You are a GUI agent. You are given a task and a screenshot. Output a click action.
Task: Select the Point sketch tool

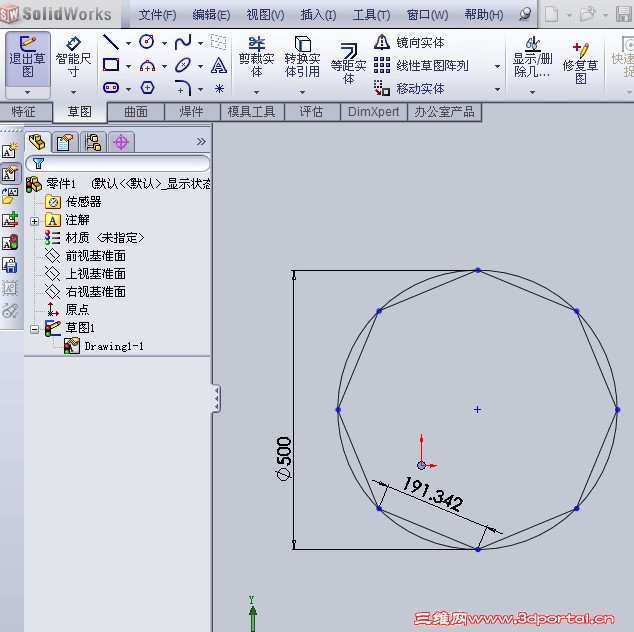pos(219,88)
